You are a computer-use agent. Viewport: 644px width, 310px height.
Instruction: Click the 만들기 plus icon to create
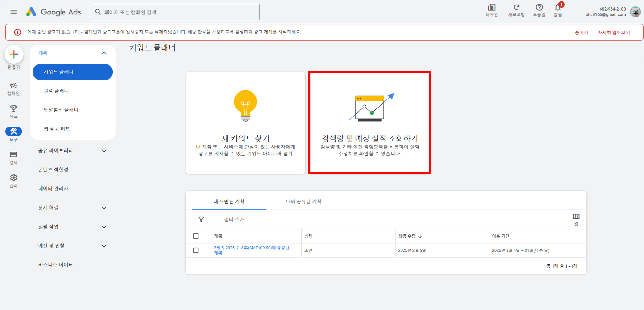14,55
